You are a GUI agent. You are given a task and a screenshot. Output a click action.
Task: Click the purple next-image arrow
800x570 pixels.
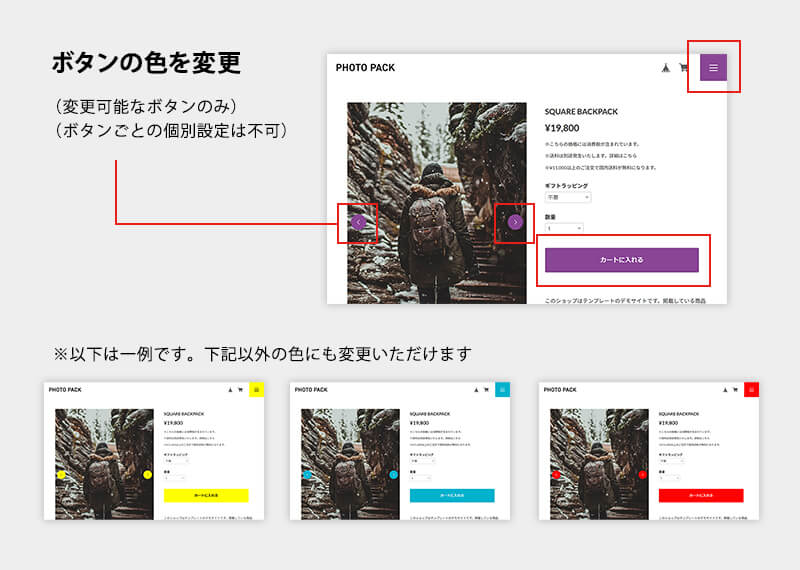tap(515, 222)
